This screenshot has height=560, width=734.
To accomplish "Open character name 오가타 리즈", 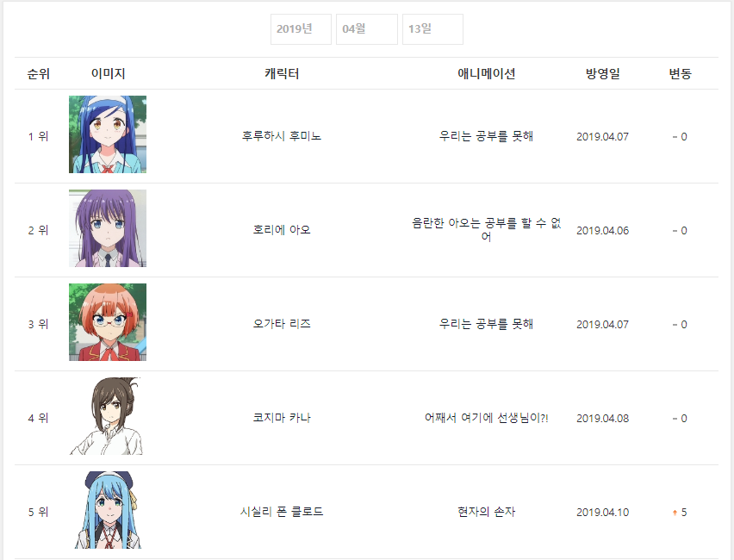I will click(x=282, y=324).
